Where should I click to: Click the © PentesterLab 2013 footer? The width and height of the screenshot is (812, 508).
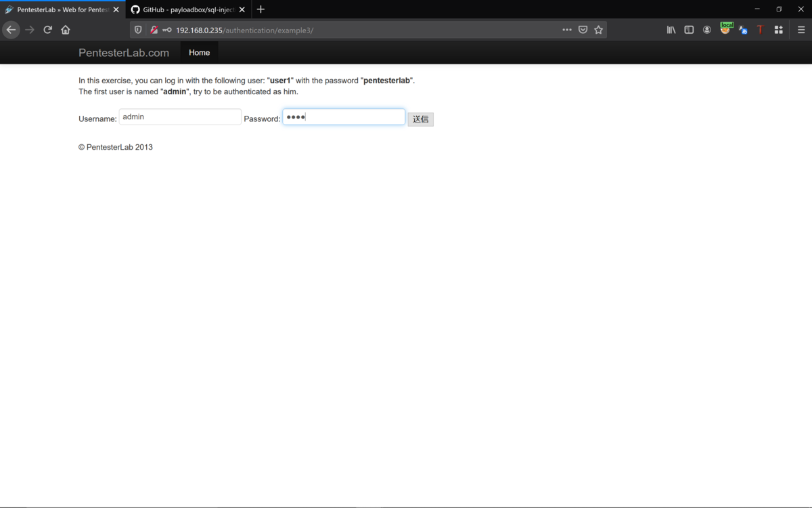click(116, 147)
